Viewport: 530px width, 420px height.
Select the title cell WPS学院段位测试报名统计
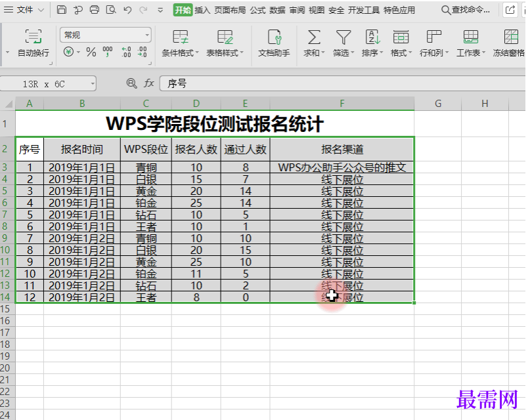coord(215,123)
